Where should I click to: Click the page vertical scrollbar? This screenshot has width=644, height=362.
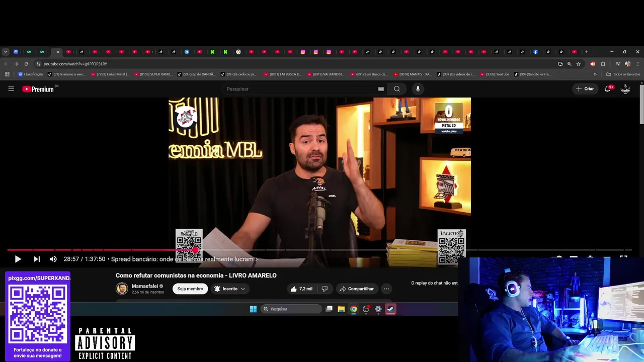[x=641, y=105]
